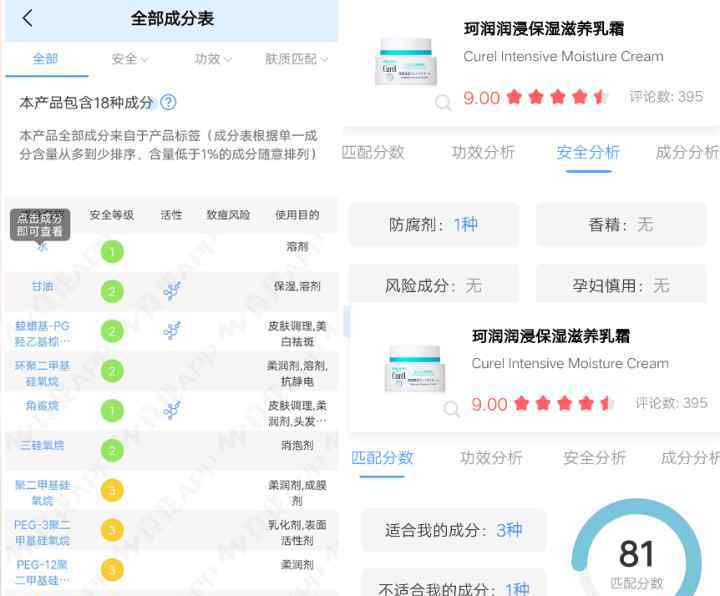
Task: Switch to 功效分析 tab in top product panel
Action: click(x=483, y=152)
